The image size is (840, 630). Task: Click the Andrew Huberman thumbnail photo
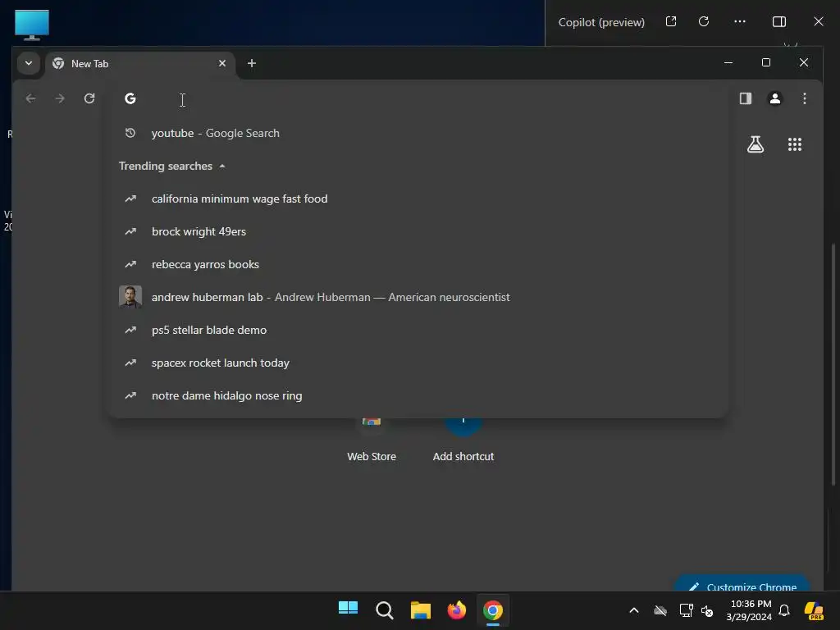click(x=130, y=297)
